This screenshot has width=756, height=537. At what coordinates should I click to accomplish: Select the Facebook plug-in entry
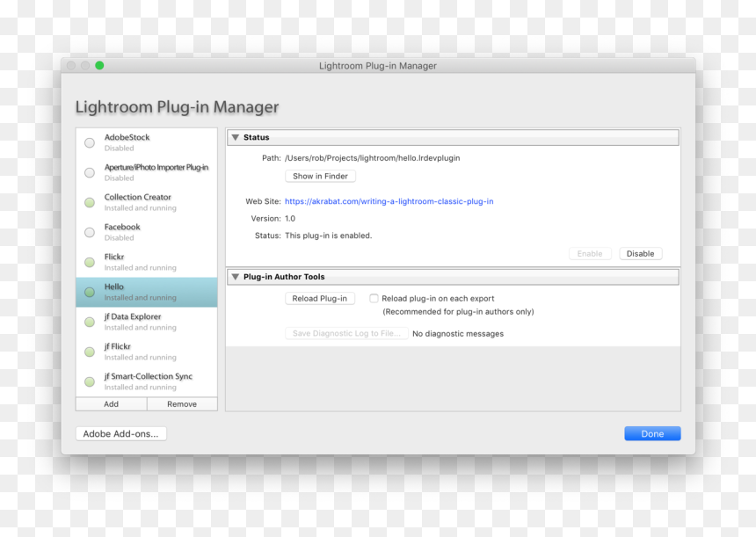coord(147,232)
